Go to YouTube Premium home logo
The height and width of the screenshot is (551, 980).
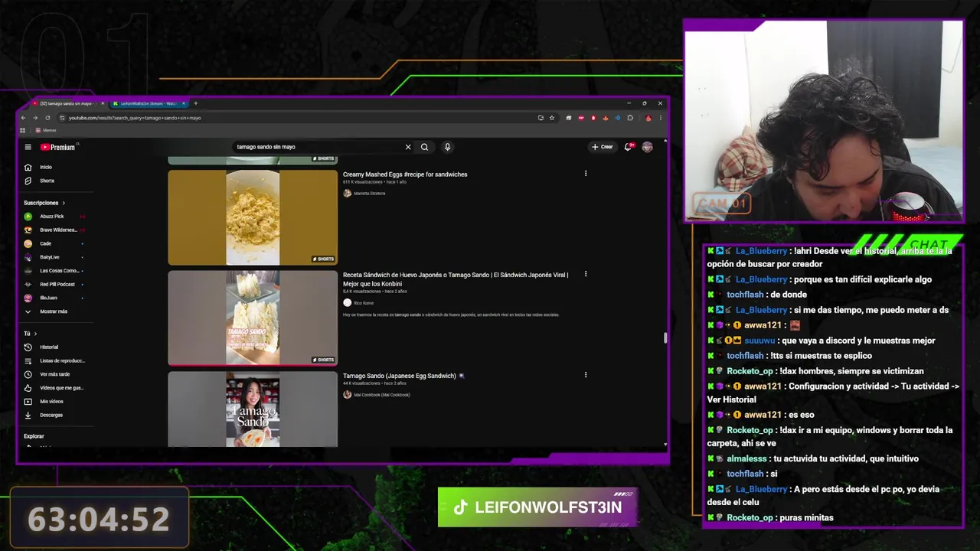(58, 147)
